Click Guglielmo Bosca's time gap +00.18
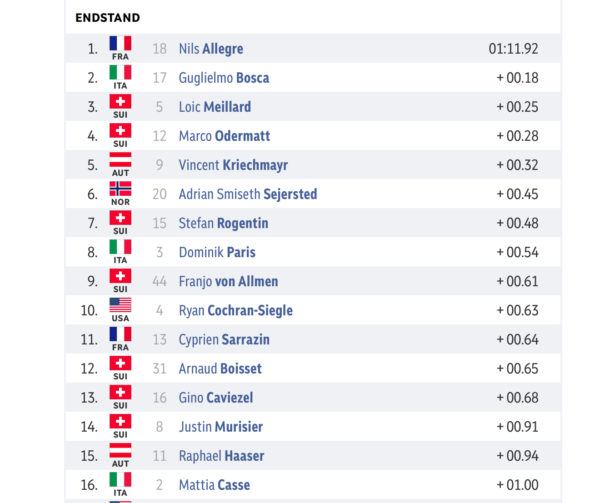 [x=517, y=78]
